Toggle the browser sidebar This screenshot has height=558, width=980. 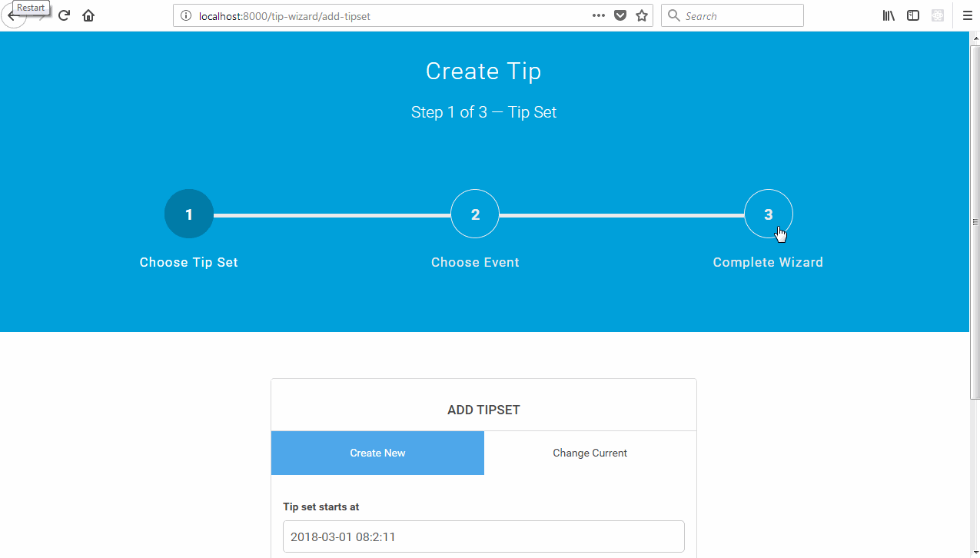coord(912,15)
